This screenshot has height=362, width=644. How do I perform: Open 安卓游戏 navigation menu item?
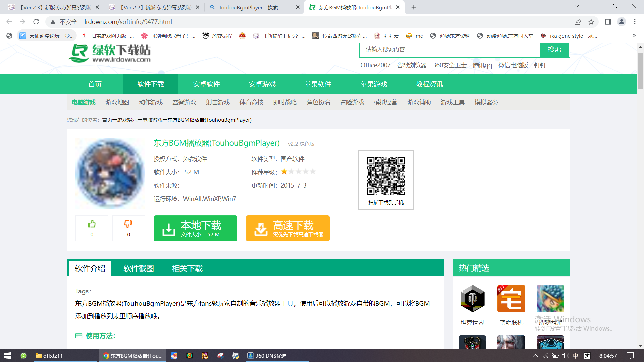pyautogui.click(x=262, y=84)
